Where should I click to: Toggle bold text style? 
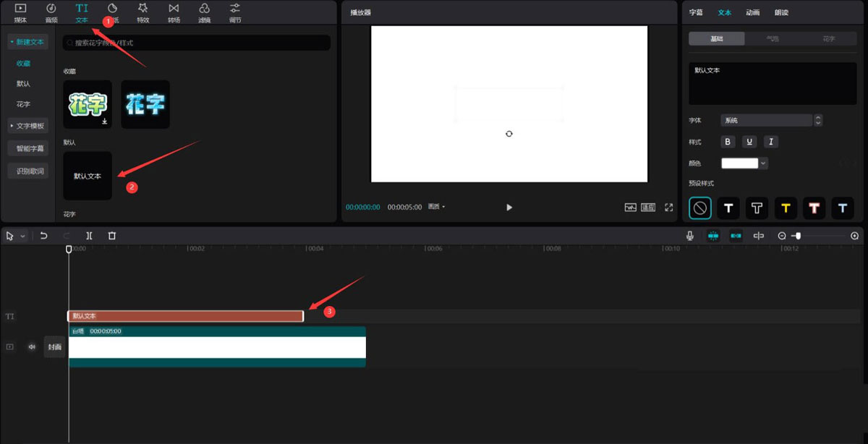pyautogui.click(x=728, y=142)
